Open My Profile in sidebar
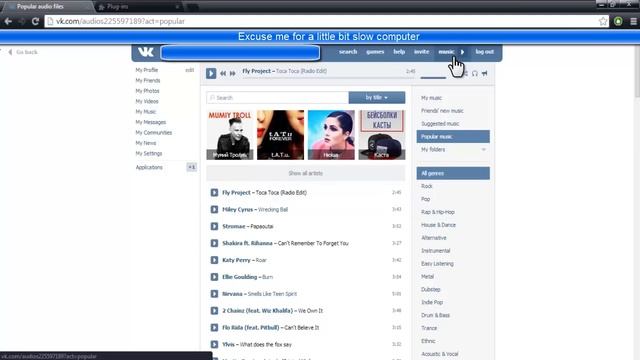This screenshot has width=640, height=360. click(x=147, y=70)
